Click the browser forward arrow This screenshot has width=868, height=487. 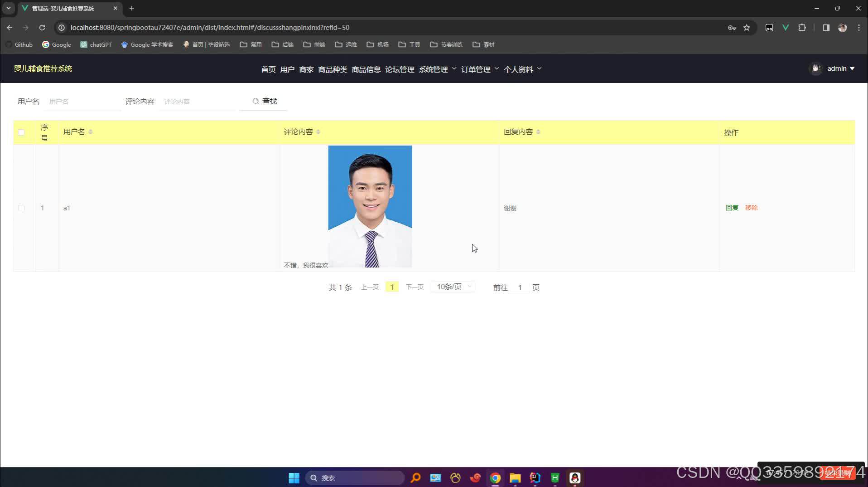point(26,28)
